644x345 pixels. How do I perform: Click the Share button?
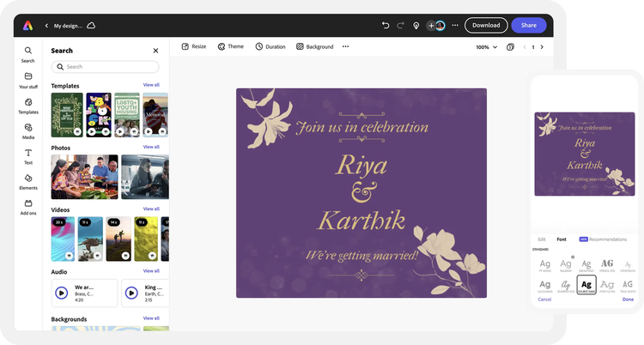coord(528,26)
